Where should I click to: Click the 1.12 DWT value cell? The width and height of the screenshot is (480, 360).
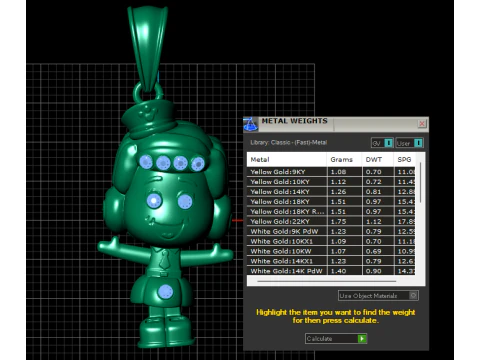[378, 222]
